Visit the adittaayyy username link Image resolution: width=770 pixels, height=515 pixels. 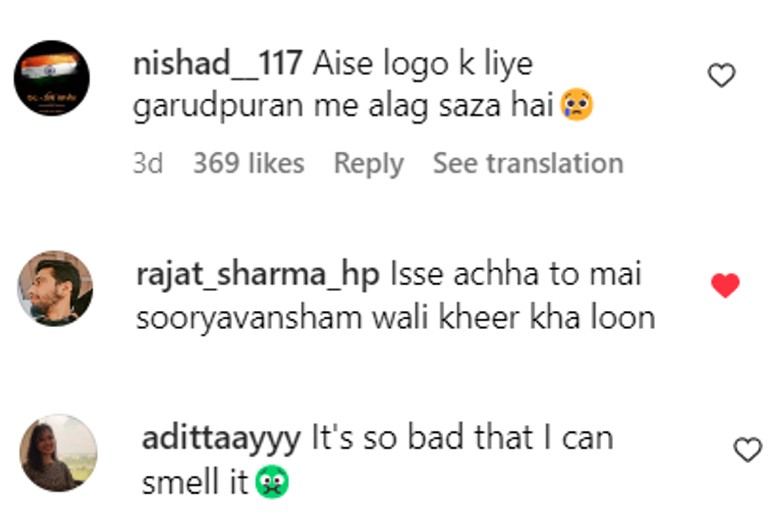pyautogui.click(x=221, y=438)
